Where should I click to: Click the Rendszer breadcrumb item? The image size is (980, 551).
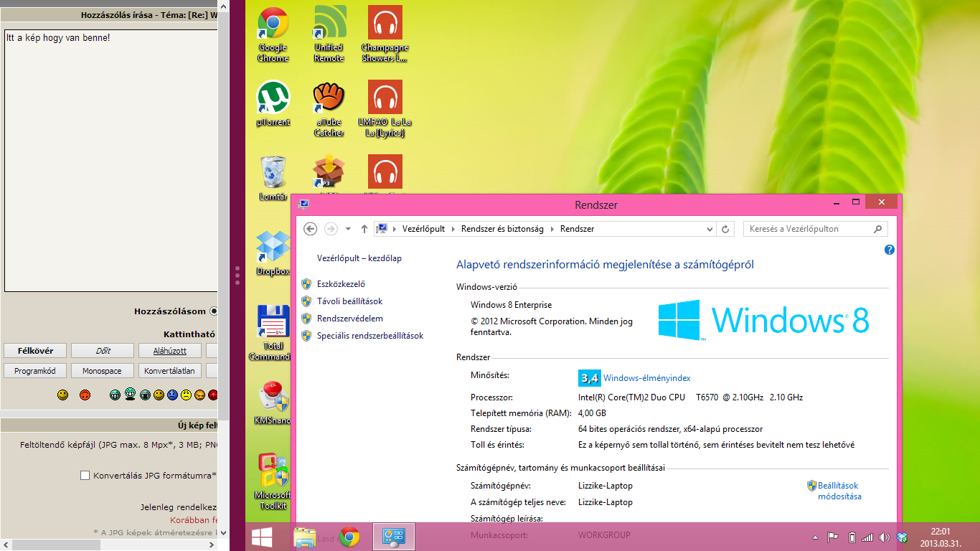click(x=577, y=229)
